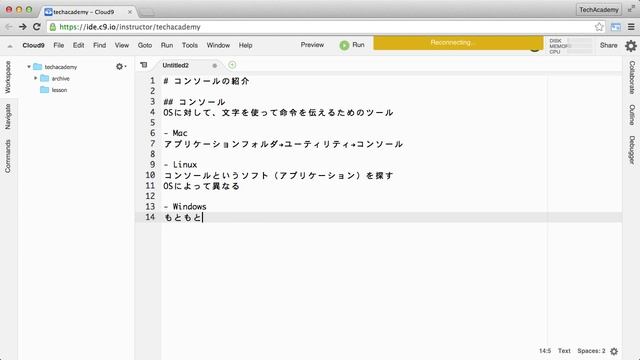This screenshot has height=360, width=640.
Task: Click the green Run play icon
Action: (344, 45)
